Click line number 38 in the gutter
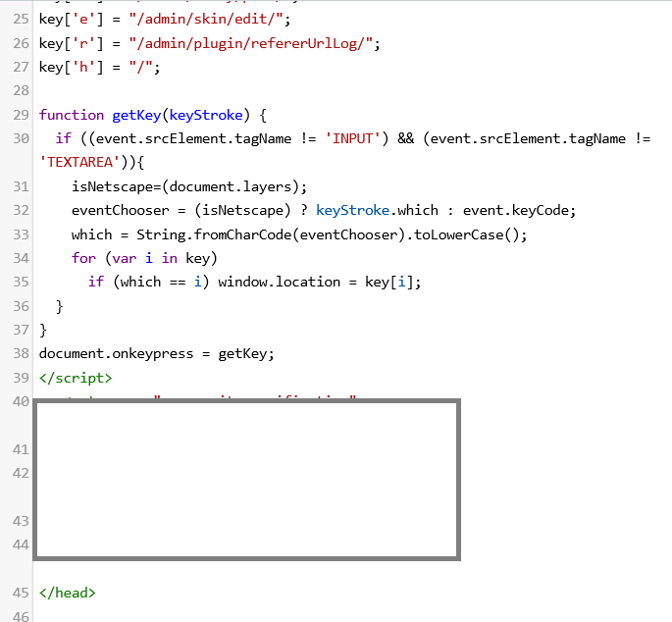The width and height of the screenshot is (672, 622). tap(21, 353)
